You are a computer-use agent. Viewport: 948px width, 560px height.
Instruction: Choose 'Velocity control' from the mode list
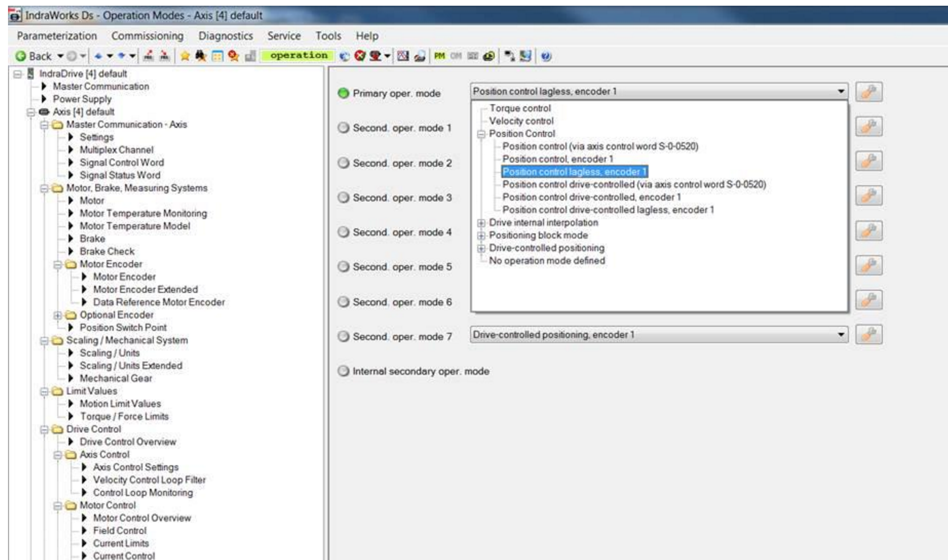click(521, 121)
